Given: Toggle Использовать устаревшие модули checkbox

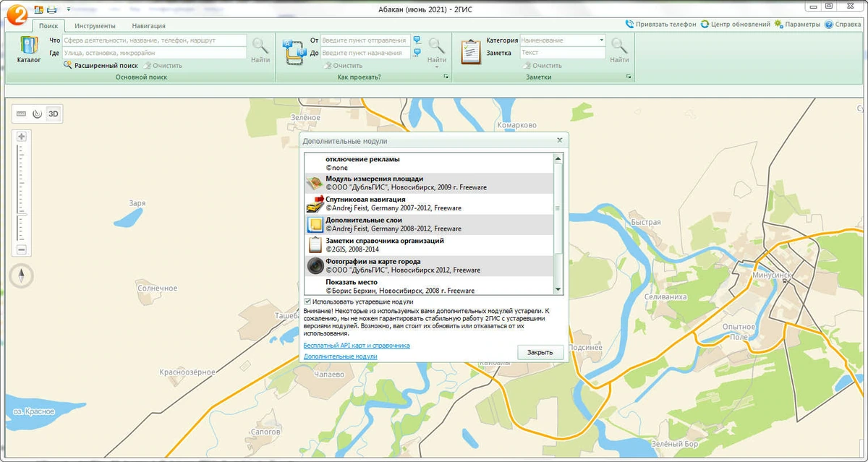Looking at the screenshot, I should point(308,301).
